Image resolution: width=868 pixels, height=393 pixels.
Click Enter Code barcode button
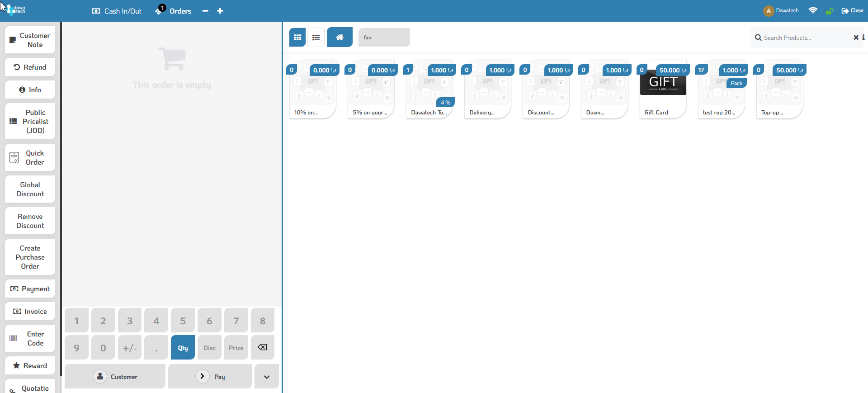pyautogui.click(x=30, y=338)
